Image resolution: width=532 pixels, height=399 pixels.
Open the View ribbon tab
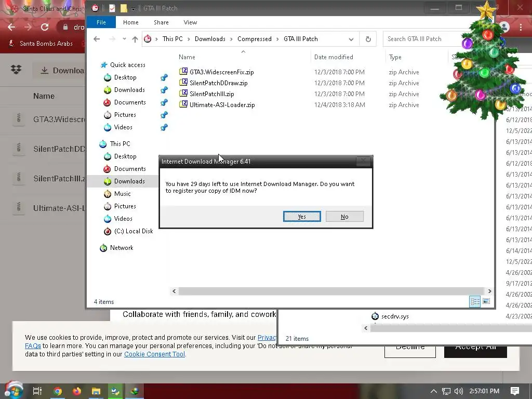(x=190, y=22)
